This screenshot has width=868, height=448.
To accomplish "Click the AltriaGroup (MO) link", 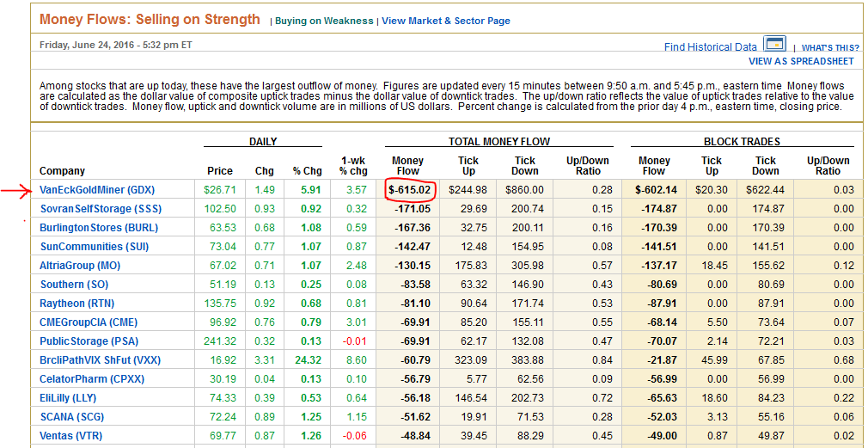I will [x=79, y=266].
